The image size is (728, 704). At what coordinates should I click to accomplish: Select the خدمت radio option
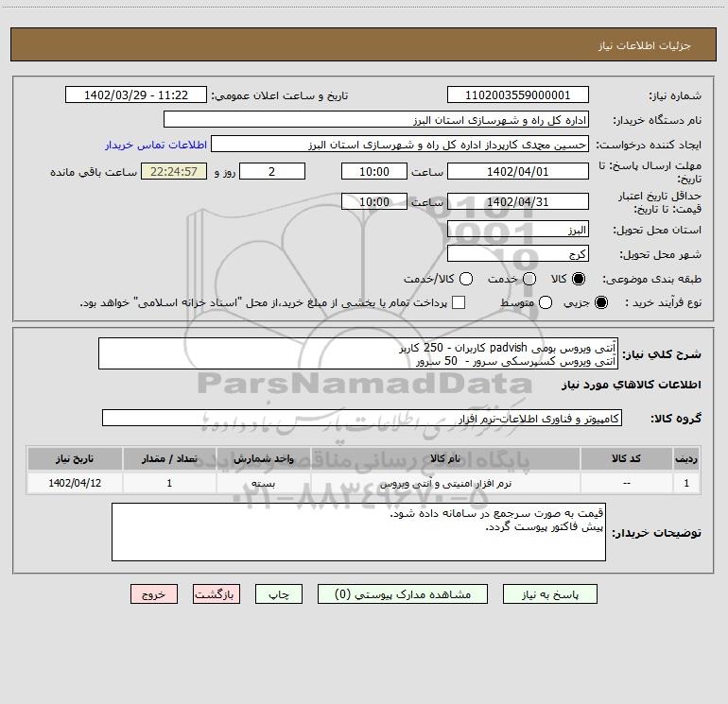click(529, 279)
